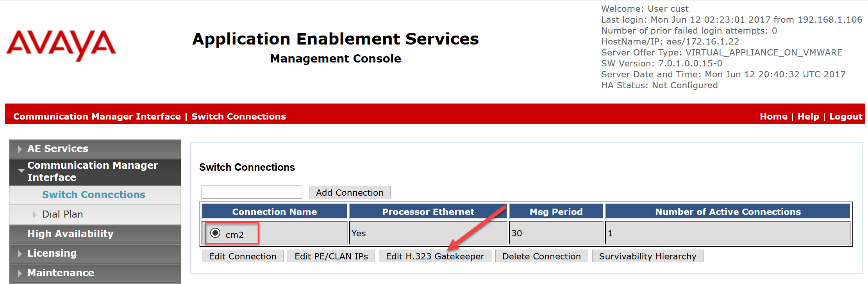This screenshot has width=868, height=284.
Task: Click Msg Period column header
Action: 556,211
